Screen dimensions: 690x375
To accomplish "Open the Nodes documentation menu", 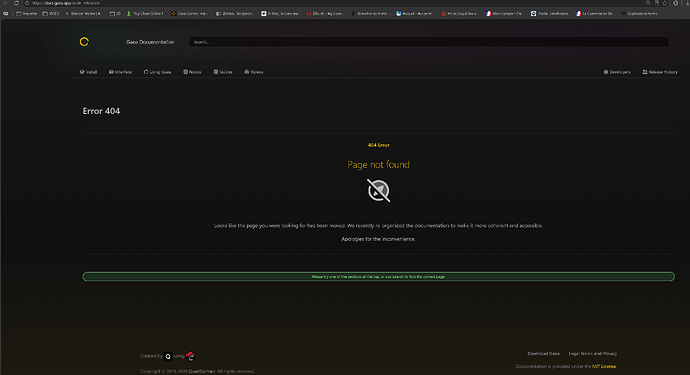I will coord(192,72).
